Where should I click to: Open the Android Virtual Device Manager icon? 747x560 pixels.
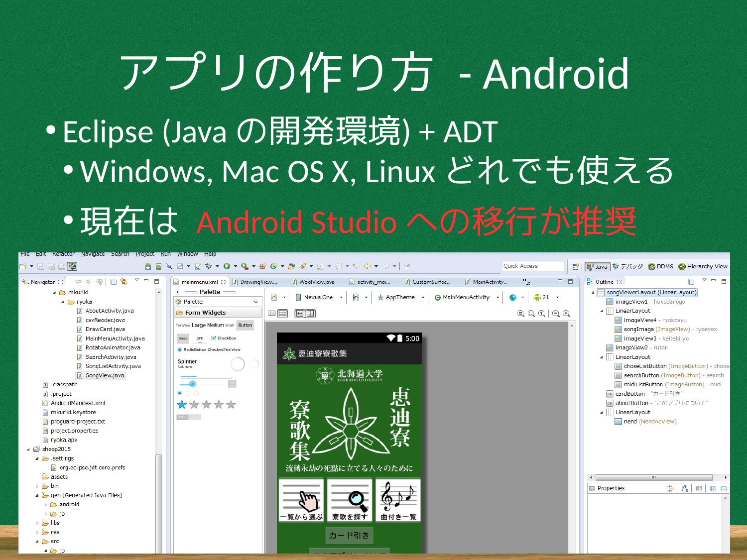pyautogui.click(x=158, y=266)
